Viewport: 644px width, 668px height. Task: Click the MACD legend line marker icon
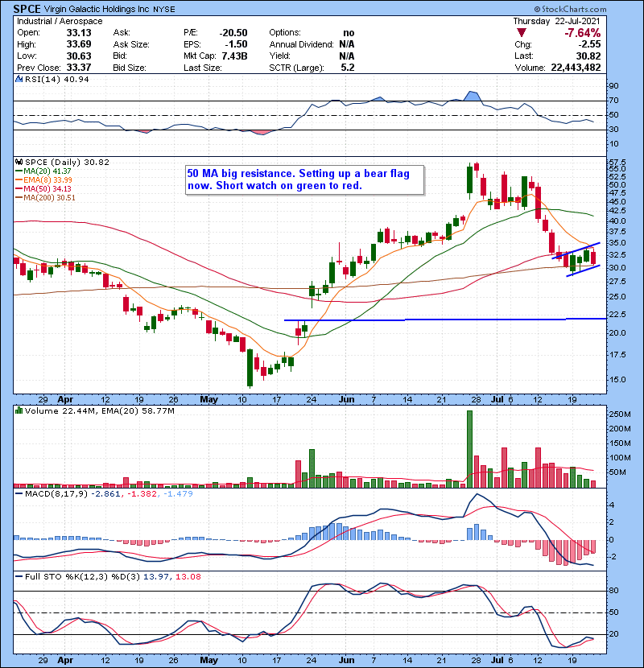coord(19,494)
